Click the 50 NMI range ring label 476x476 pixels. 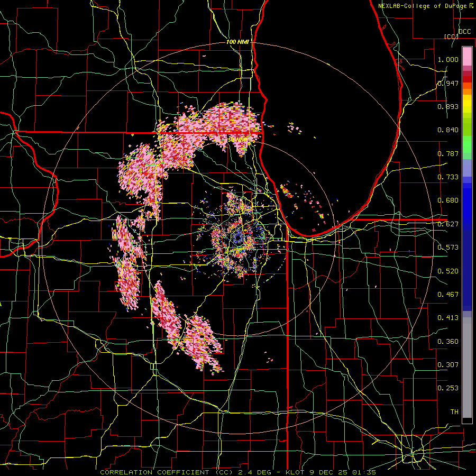(x=237, y=140)
